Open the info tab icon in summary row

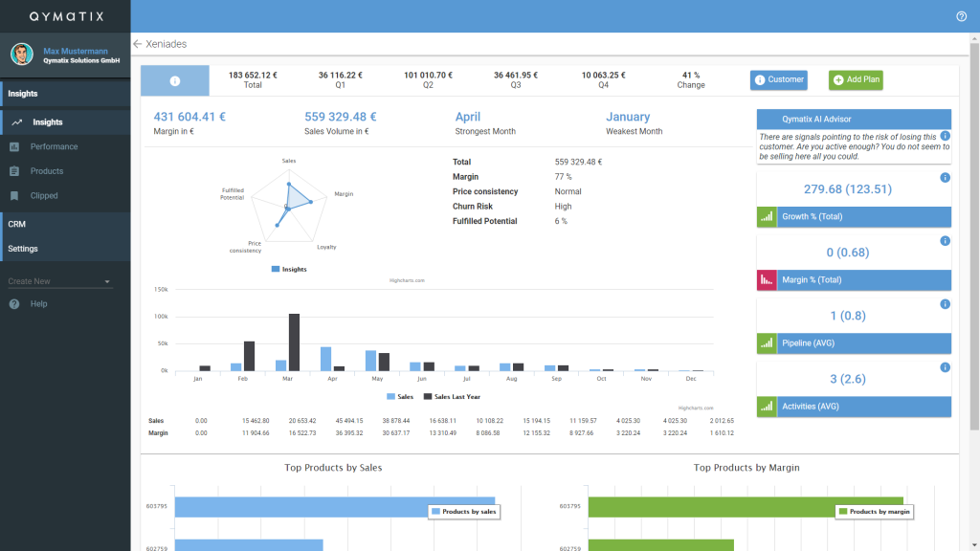(175, 80)
